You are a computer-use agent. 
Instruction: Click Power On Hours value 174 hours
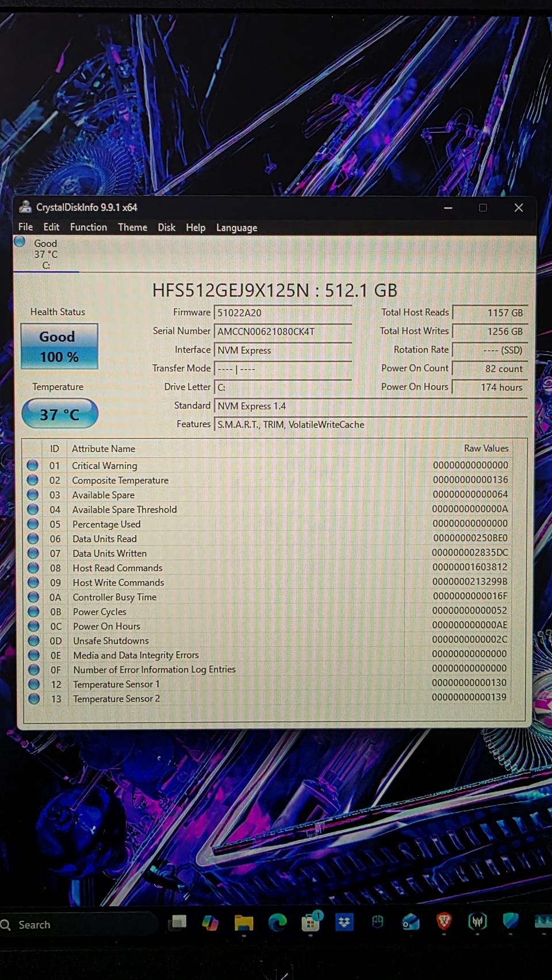490,387
